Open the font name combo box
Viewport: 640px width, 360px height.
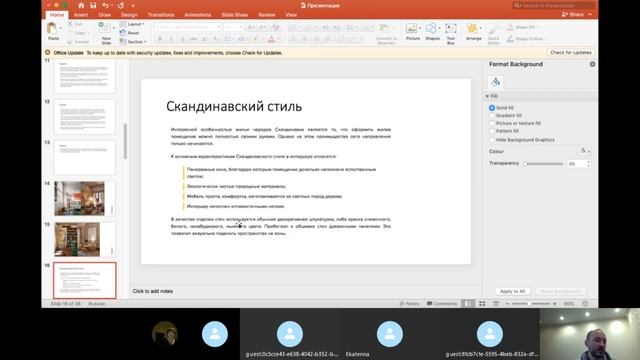(189, 27)
